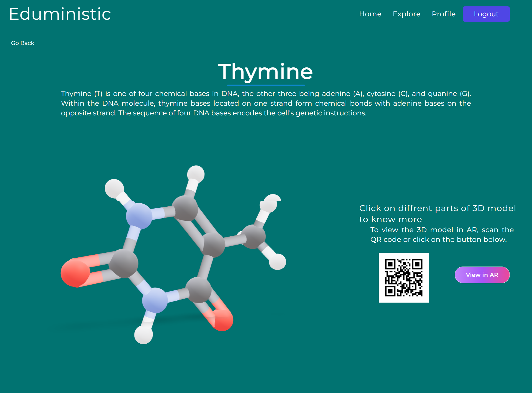Image resolution: width=532 pixels, height=393 pixels.
Task: Open the Profile page
Action: point(443,14)
